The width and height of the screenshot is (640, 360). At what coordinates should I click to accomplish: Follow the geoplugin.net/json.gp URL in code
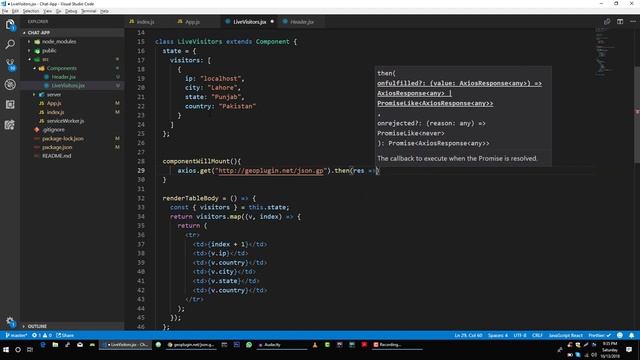click(271, 171)
